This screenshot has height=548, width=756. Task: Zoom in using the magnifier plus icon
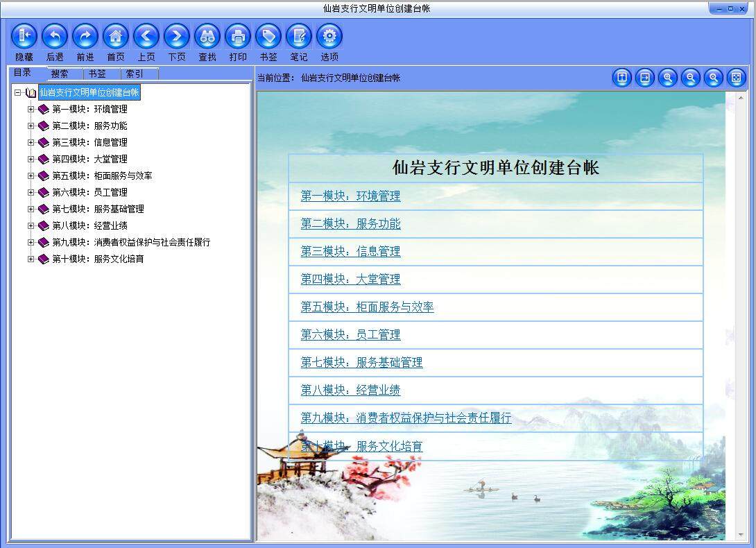click(667, 78)
